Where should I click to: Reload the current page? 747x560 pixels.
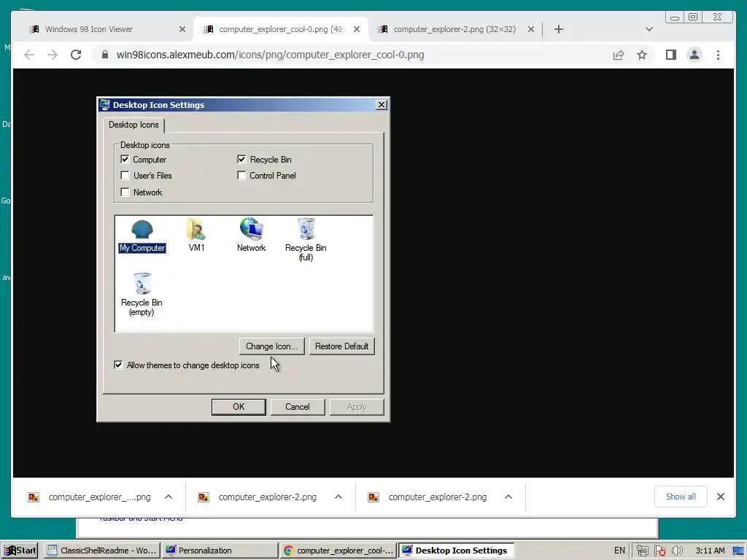click(76, 55)
